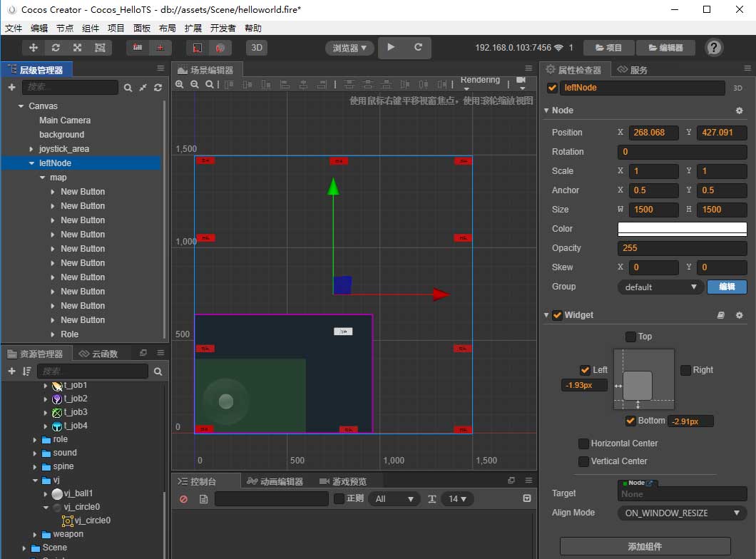
Task: Open help via question mark icon
Action: point(713,48)
